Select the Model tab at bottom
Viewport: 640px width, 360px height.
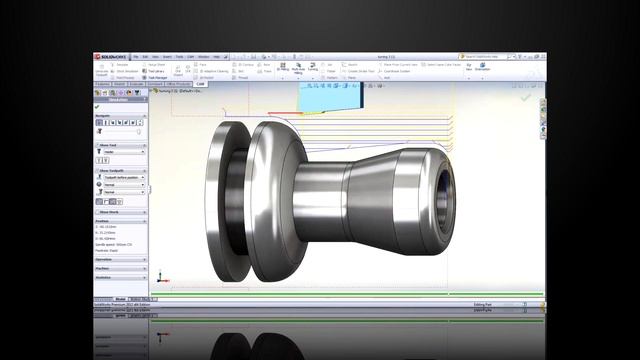coord(120,299)
